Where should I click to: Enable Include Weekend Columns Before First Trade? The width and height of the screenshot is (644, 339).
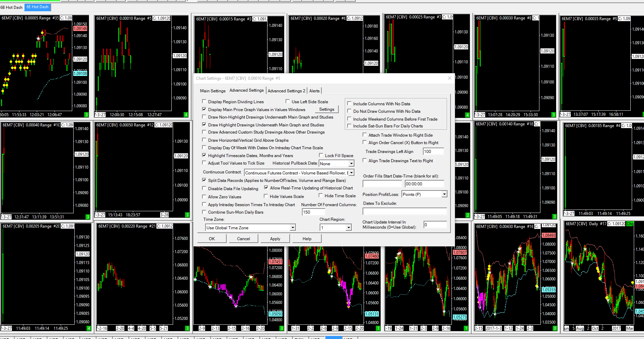tap(349, 119)
